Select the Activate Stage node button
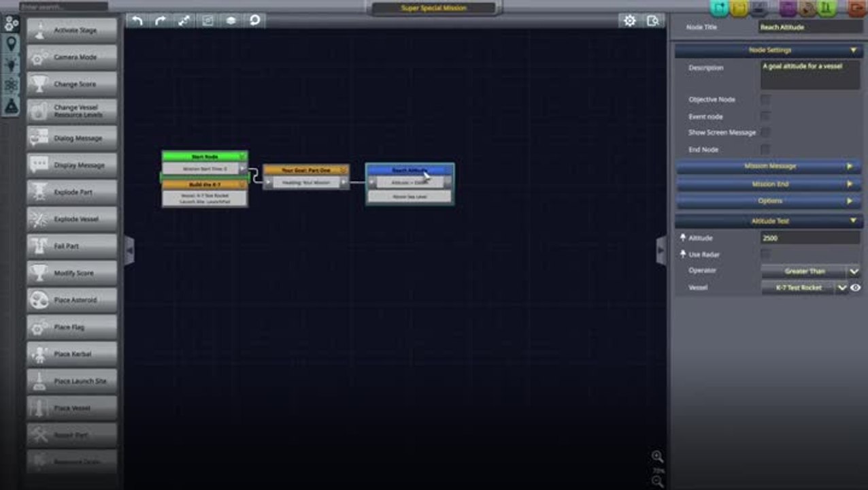 pos(71,31)
